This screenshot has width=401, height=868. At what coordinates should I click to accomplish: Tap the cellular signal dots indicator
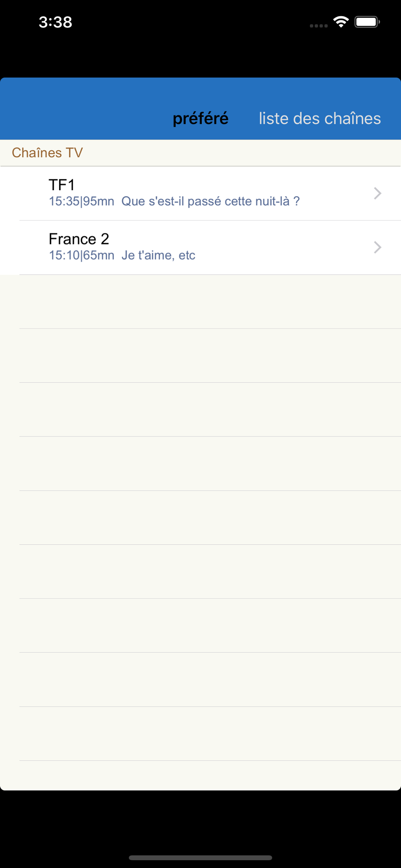tap(319, 26)
